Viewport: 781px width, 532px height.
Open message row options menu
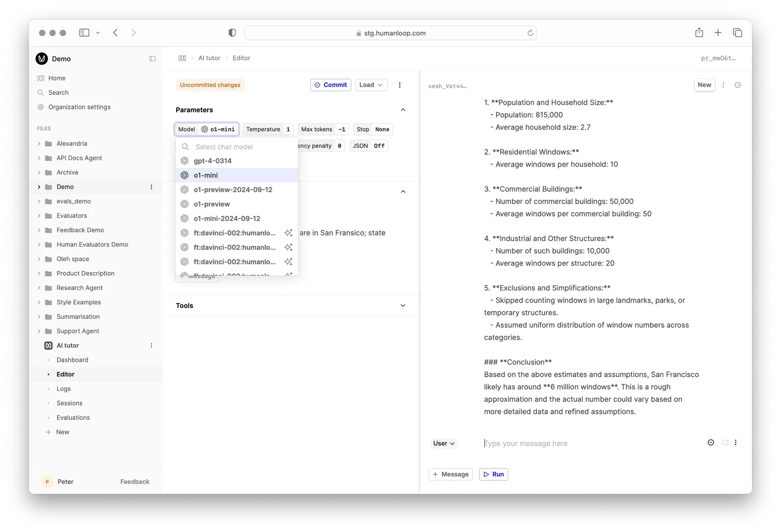736,443
